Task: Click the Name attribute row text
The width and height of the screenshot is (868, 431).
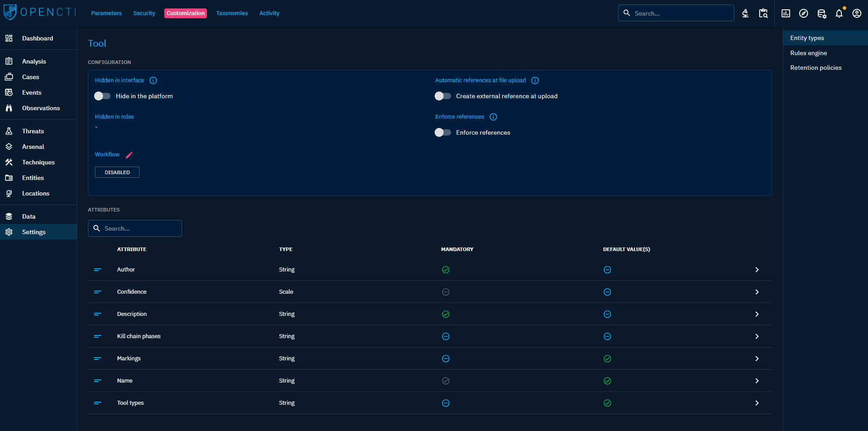Action: click(x=125, y=381)
